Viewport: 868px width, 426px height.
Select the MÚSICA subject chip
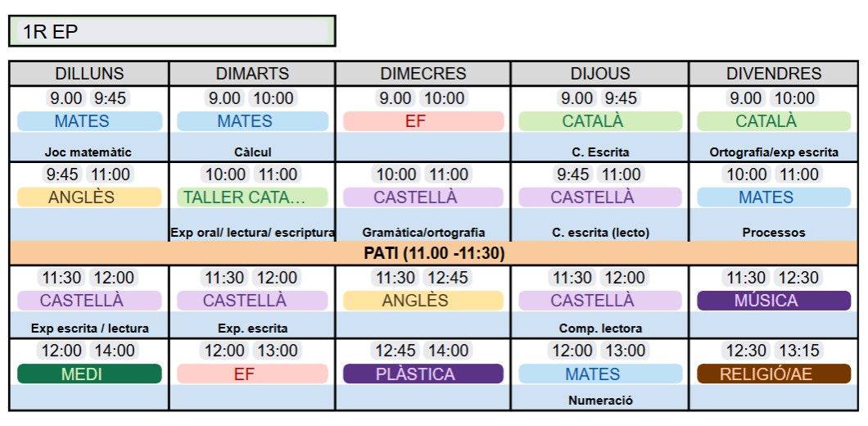(x=773, y=301)
